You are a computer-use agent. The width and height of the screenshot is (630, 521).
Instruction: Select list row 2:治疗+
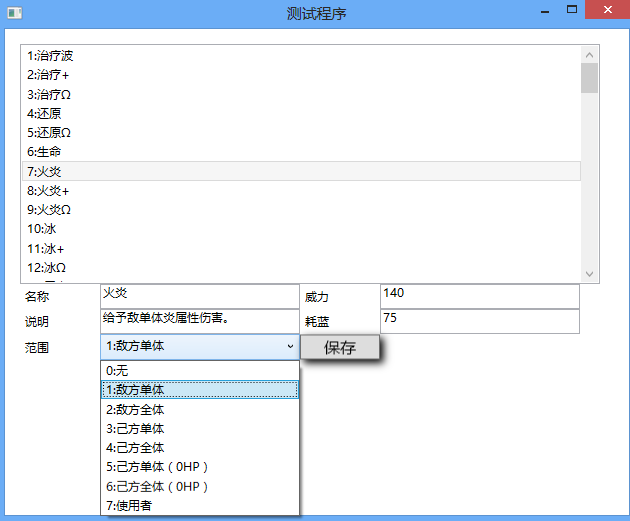[x=301, y=75]
